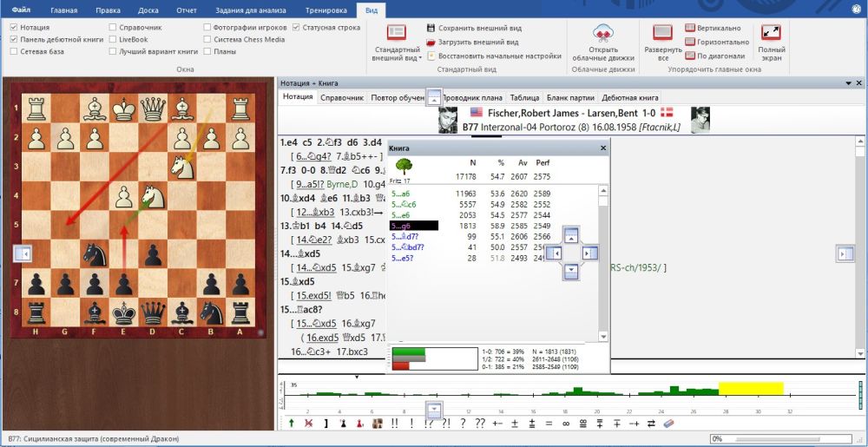Click the yellow segment in evaluation graph
This screenshot has width=868, height=447.
point(751,388)
